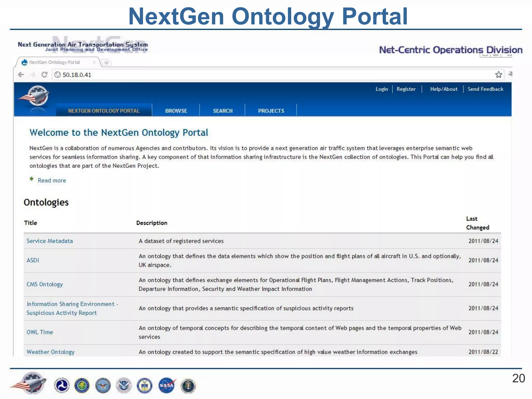
Task: Go back with the browser back arrow
Action: [21, 75]
